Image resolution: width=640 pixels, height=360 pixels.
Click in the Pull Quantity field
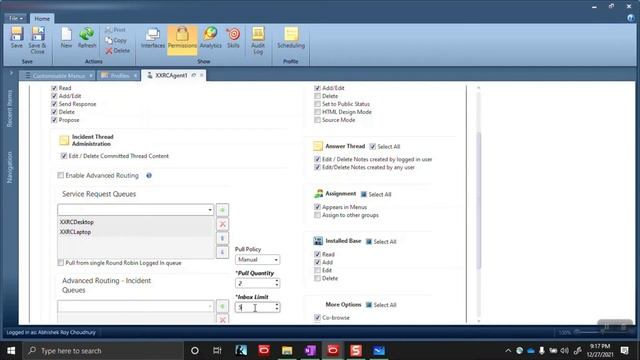tap(255, 283)
